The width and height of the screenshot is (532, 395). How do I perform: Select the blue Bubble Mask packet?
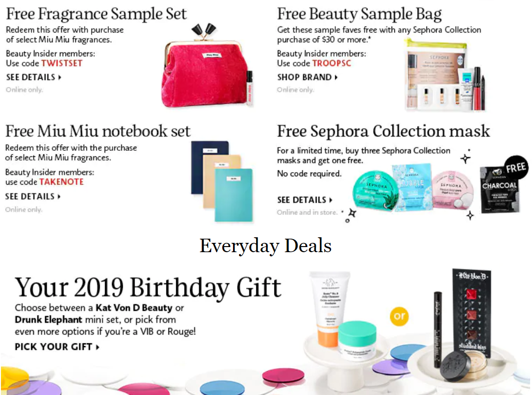(412, 187)
